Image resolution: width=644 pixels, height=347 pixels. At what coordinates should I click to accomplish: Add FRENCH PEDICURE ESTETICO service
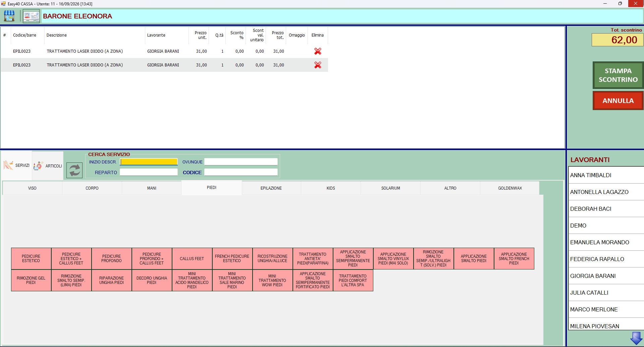pos(232,259)
